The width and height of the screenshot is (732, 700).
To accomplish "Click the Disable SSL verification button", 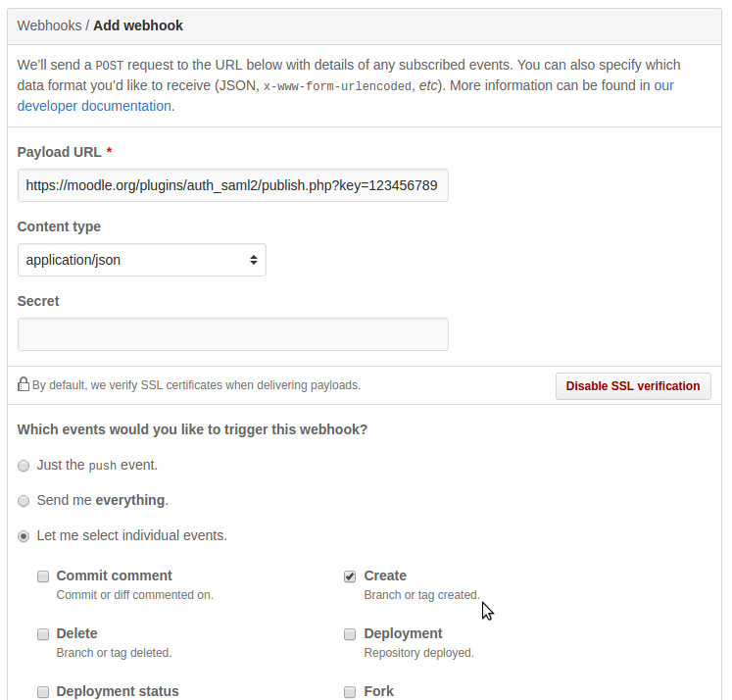I will (633, 386).
